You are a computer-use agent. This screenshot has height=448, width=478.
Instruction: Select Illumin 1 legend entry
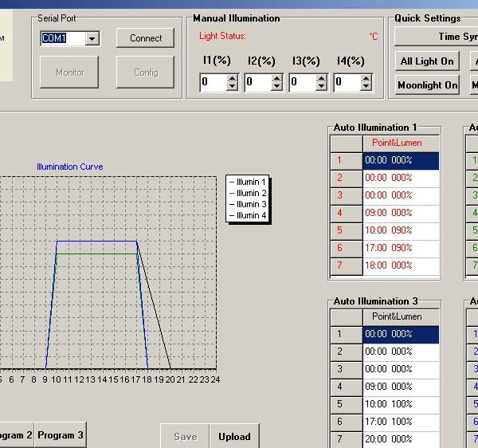[248, 182]
